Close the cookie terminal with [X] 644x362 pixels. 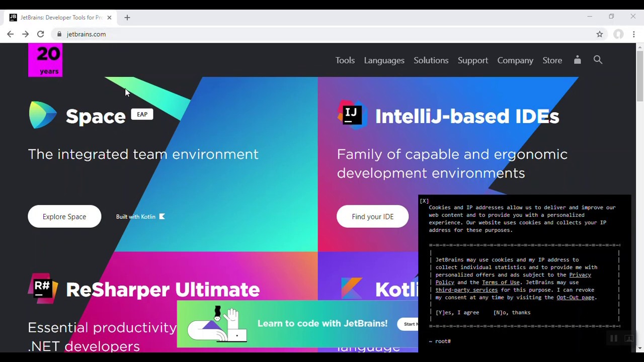pyautogui.click(x=424, y=201)
